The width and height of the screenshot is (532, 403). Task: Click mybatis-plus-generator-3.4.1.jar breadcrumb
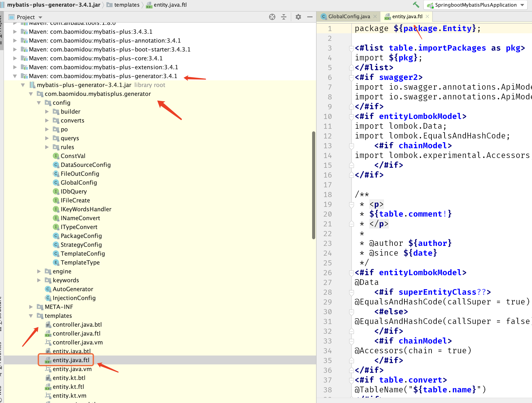(x=54, y=5)
